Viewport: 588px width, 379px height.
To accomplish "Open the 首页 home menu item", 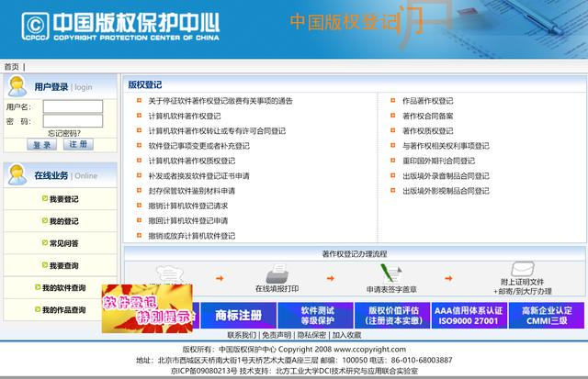I will (12, 67).
